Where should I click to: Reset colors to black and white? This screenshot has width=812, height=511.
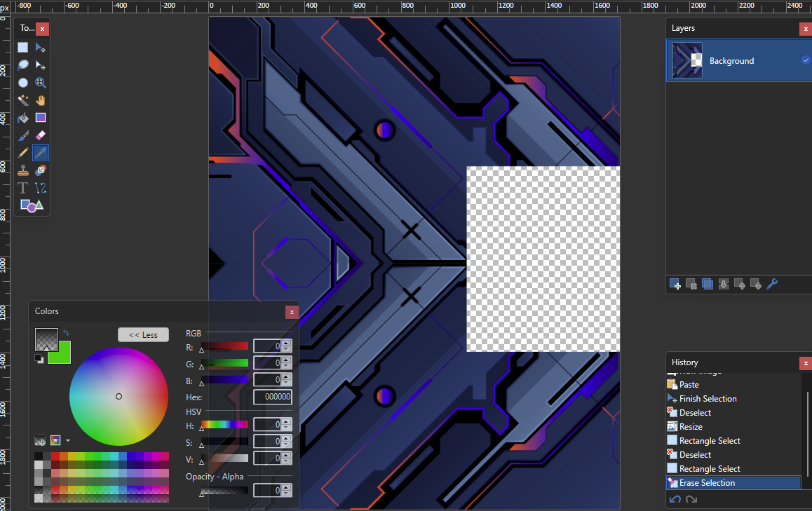click(x=39, y=359)
